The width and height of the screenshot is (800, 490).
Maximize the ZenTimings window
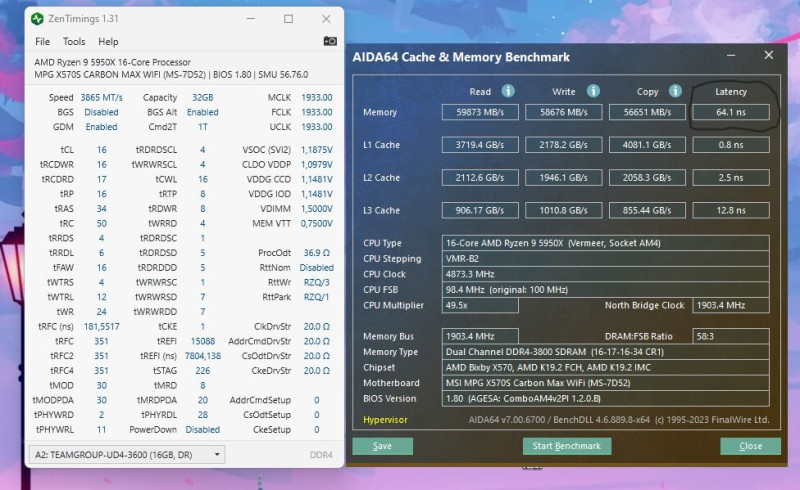288,19
